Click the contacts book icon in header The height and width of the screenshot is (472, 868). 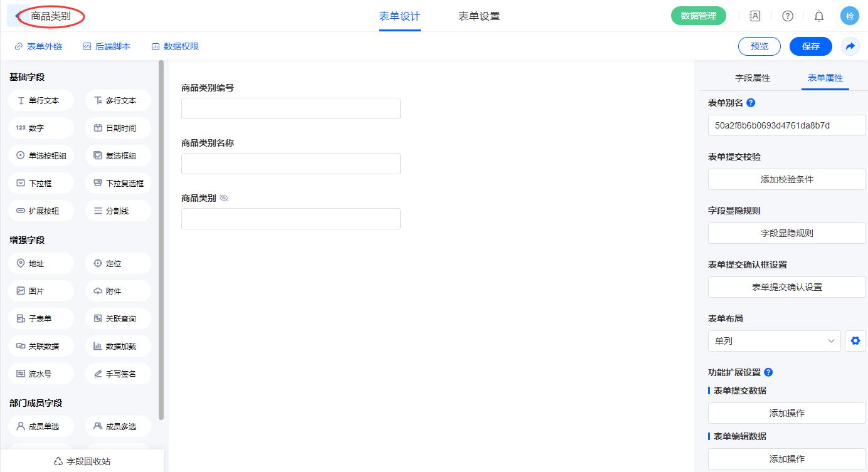(755, 16)
